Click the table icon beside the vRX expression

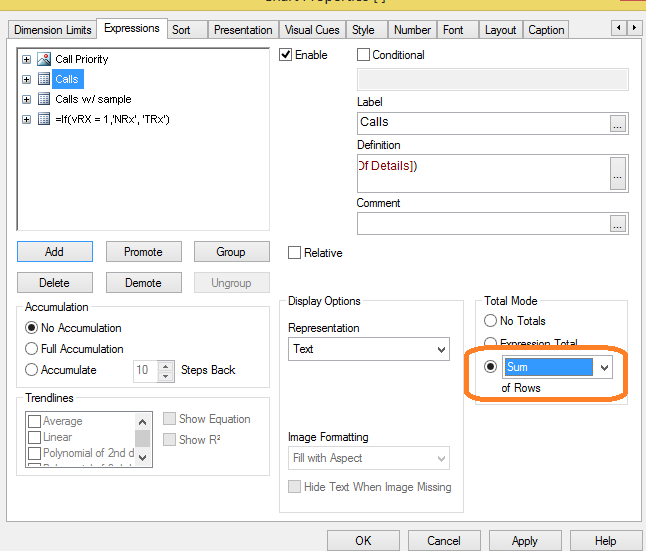pyautogui.click(x=43, y=119)
